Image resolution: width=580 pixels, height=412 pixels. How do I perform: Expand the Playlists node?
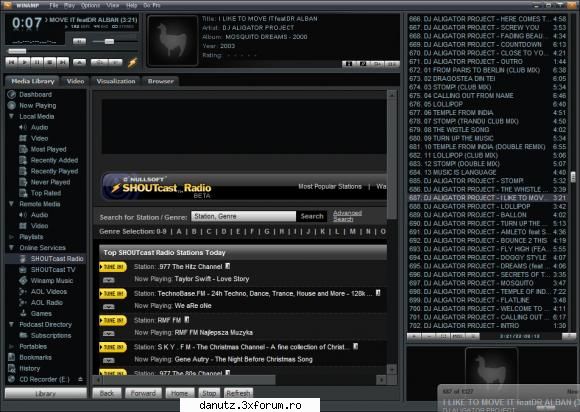click(x=11, y=237)
